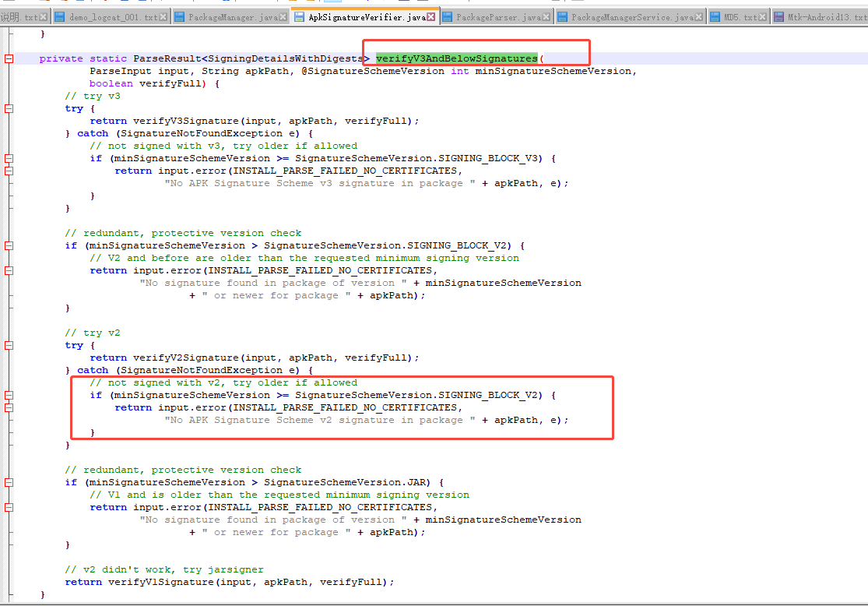Close the MD5.txt tab
This screenshot has width=868, height=606.
click(x=763, y=17)
